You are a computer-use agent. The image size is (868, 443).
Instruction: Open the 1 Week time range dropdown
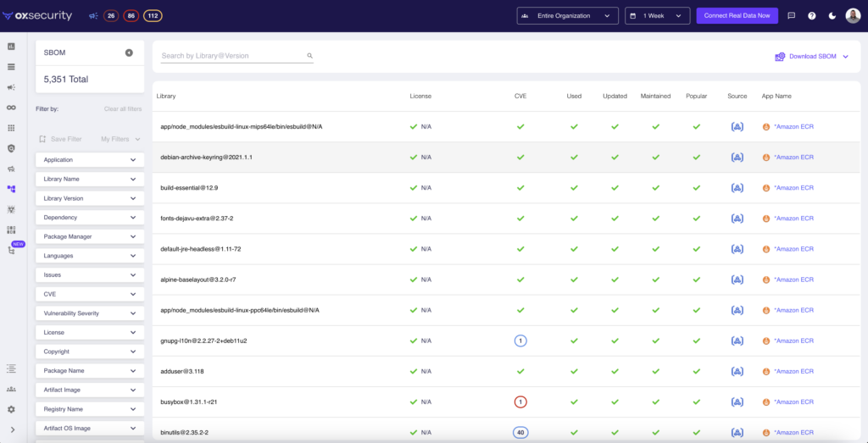[x=658, y=15]
